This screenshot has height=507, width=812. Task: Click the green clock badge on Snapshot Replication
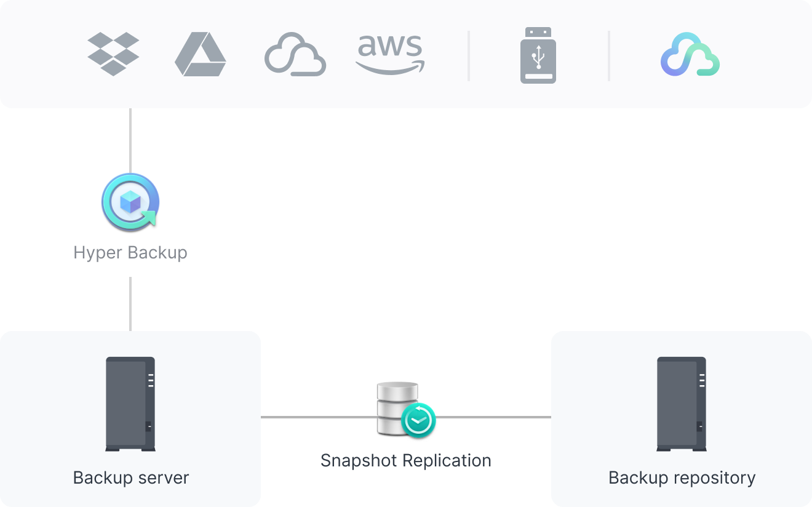(x=418, y=421)
